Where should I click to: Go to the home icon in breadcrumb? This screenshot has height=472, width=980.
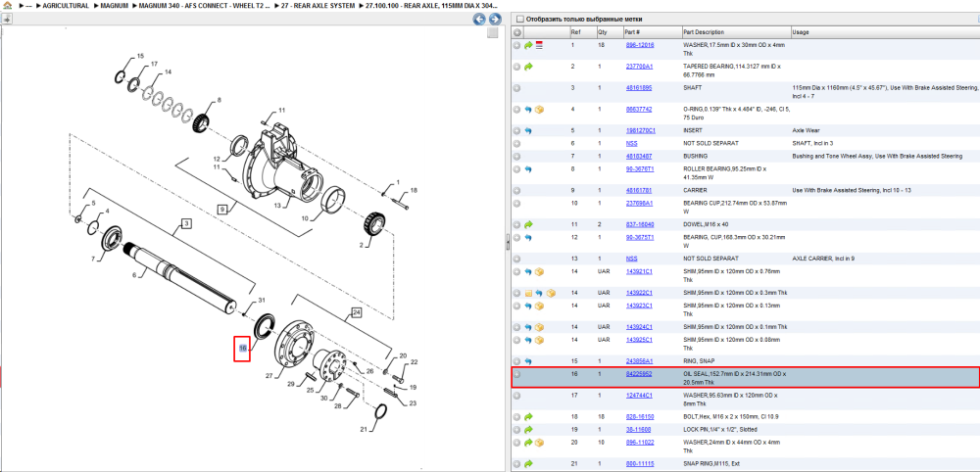pos(7,6)
